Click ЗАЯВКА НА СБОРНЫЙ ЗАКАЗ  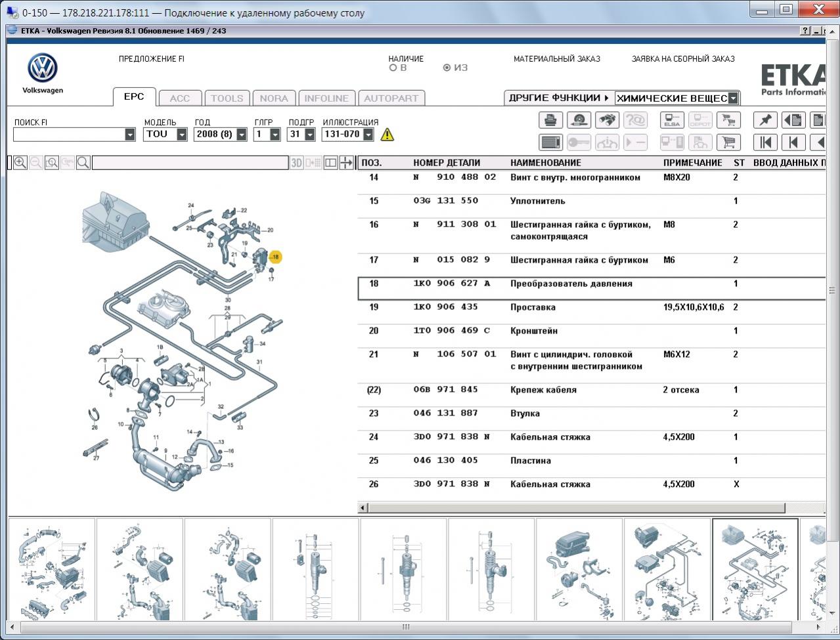point(683,58)
